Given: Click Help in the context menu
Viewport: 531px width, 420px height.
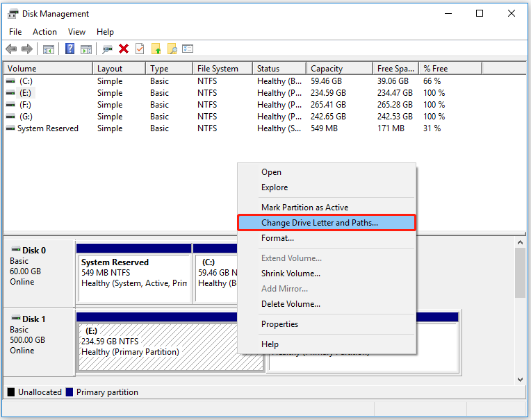Looking at the screenshot, I should pyautogui.click(x=327, y=344).
